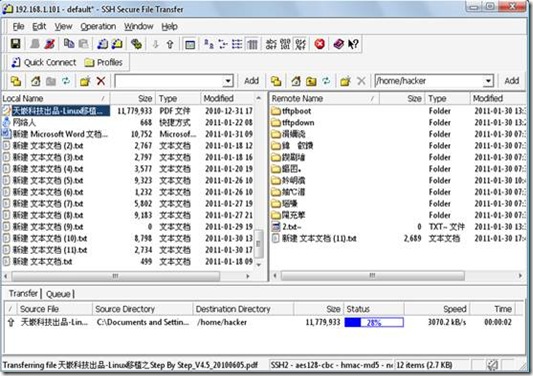533x376 pixels.
Task: Click the local pane vertical scrollbar thumb
Action: click(x=258, y=244)
